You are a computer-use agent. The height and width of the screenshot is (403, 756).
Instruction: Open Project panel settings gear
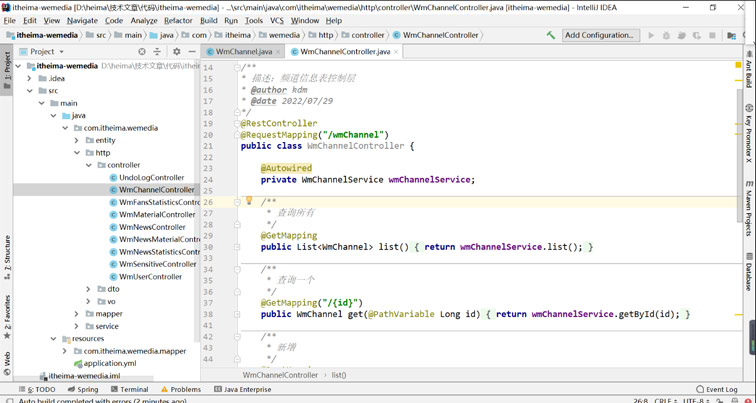(x=176, y=52)
